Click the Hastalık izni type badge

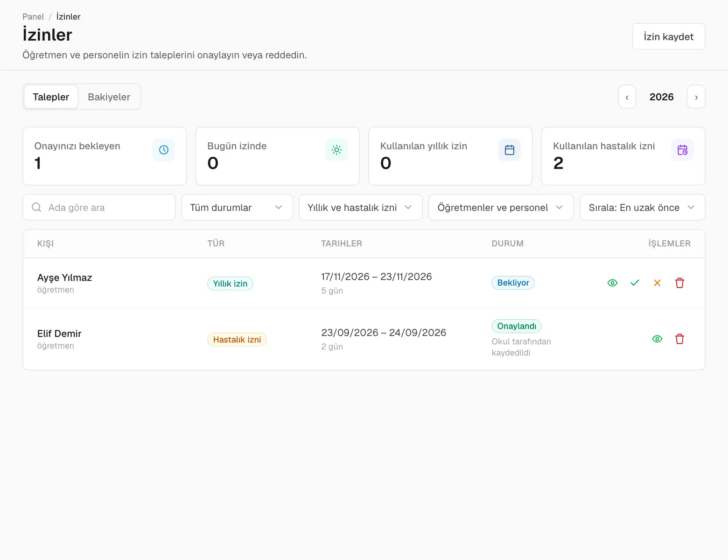point(237,340)
